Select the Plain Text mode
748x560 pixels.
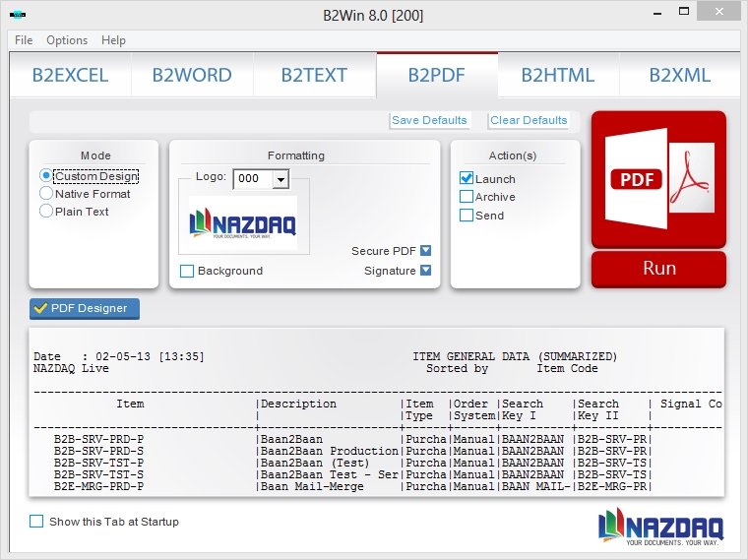pyautogui.click(x=46, y=212)
